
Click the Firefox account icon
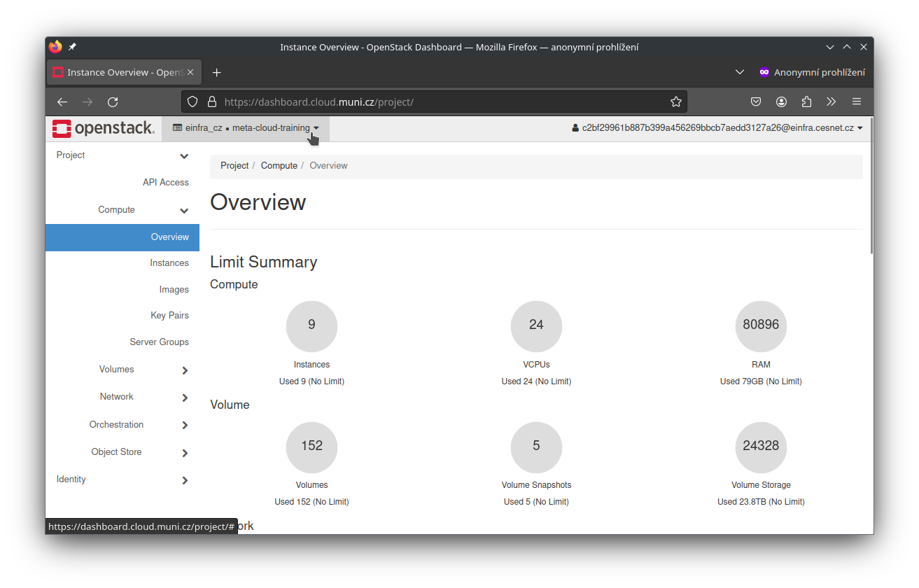[781, 102]
